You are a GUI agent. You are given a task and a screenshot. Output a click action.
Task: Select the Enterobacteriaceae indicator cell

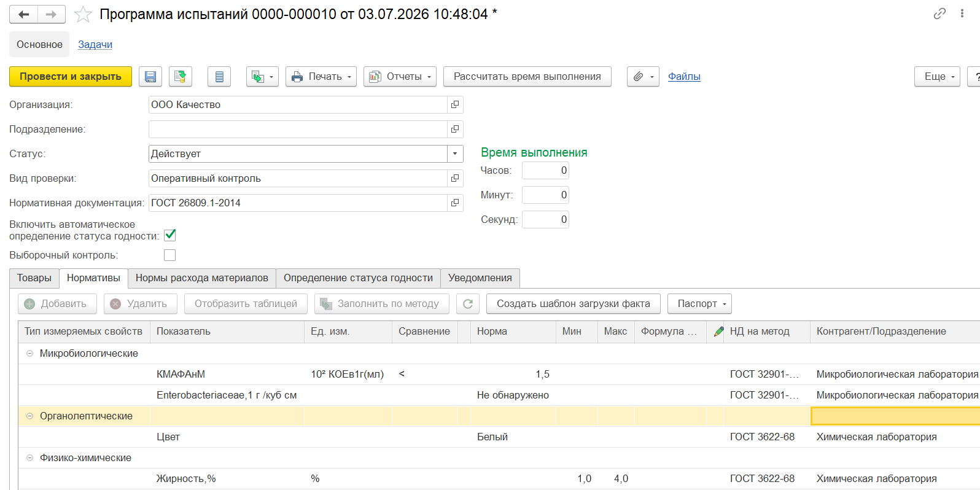(227, 395)
